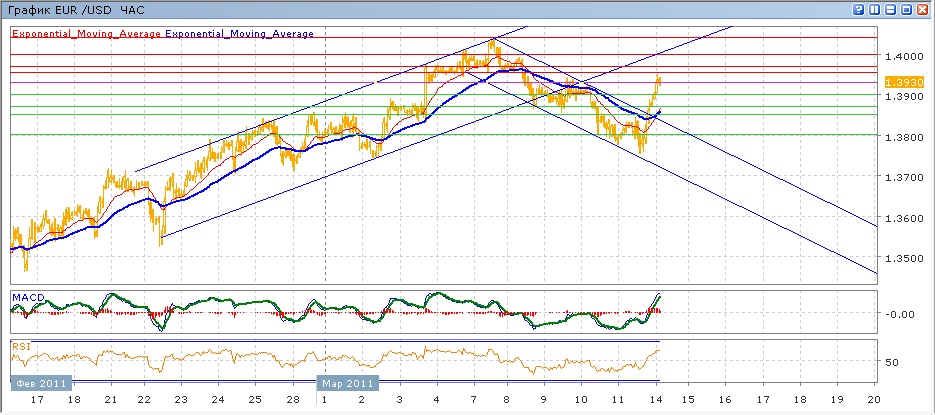Click the RSI indicator label
The width and height of the screenshot is (935, 415).
[x=20, y=346]
